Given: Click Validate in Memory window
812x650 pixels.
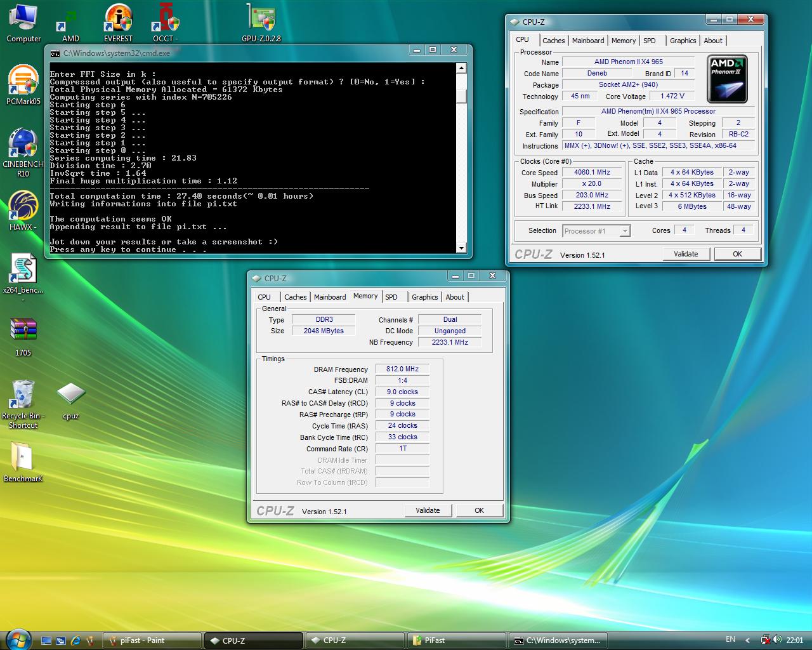Looking at the screenshot, I should click(x=428, y=510).
